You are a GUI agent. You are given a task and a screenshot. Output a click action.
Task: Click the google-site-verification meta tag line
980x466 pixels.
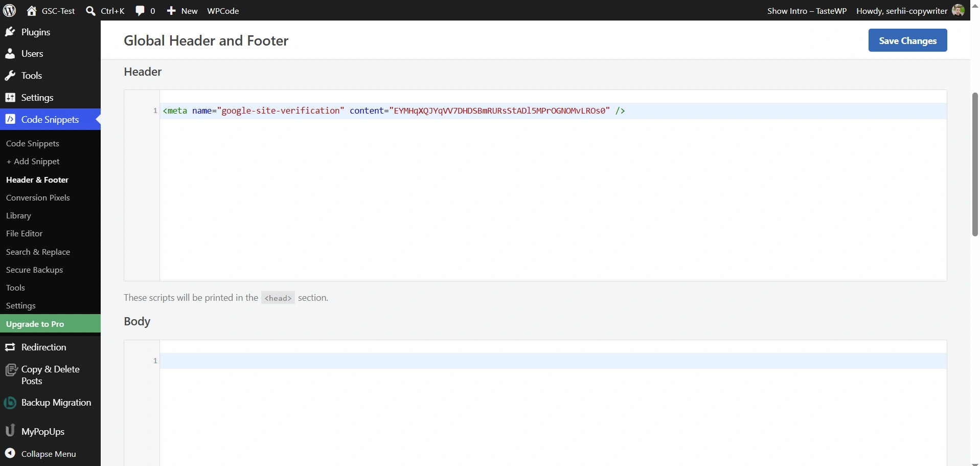click(394, 110)
